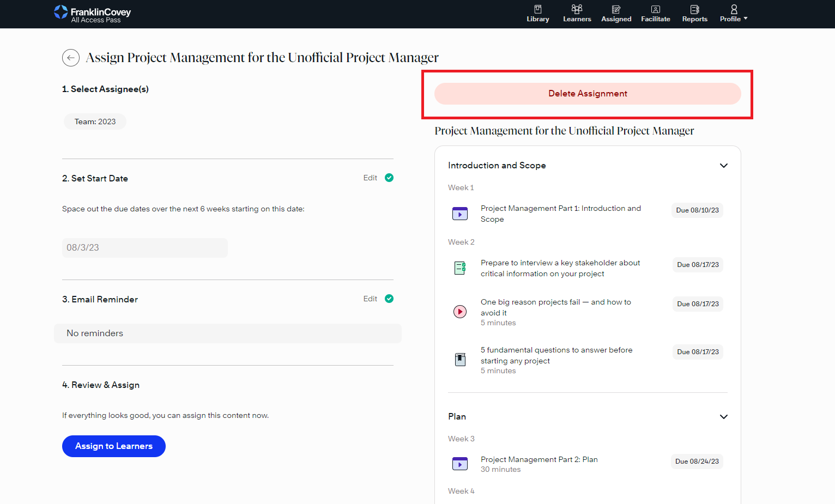The height and width of the screenshot is (504, 835).
Task: Click the Assign to Learners button
Action: pyautogui.click(x=114, y=446)
